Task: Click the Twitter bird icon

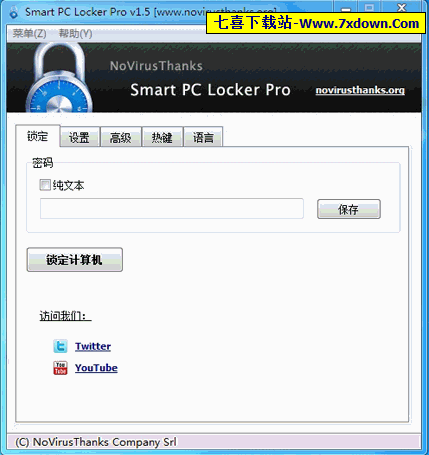Action: (x=60, y=346)
